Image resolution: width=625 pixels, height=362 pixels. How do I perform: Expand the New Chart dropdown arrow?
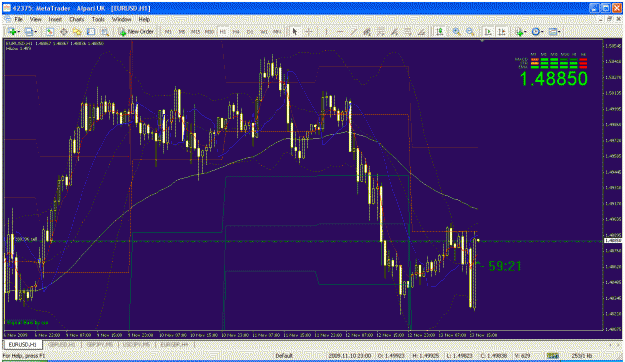pos(18,32)
